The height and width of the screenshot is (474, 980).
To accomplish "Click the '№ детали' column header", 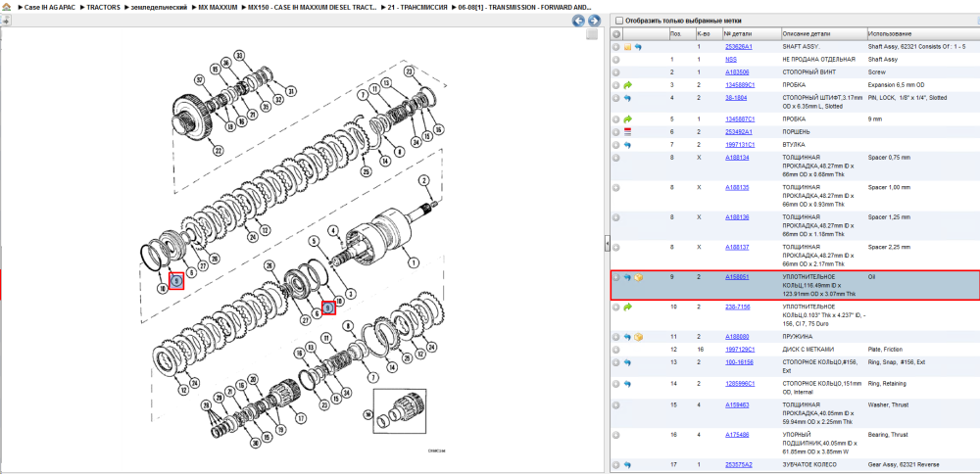I will [752, 33].
